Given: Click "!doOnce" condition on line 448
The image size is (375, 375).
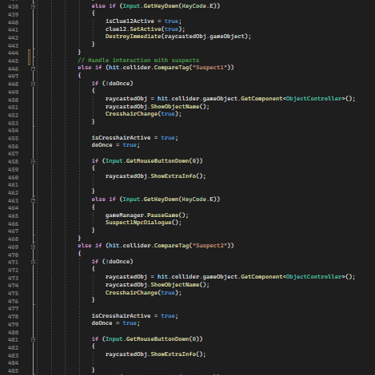Looking at the screenshot, I should point(118,83).
